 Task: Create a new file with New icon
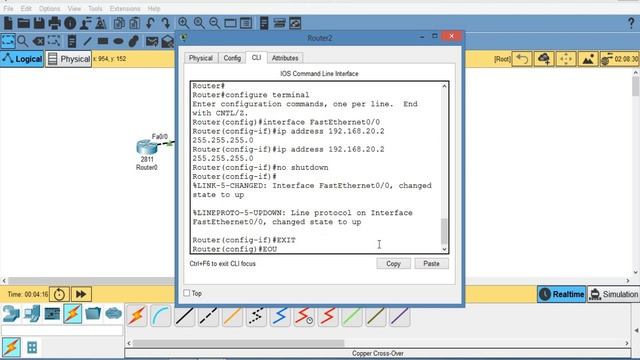[x=8, y=23]
